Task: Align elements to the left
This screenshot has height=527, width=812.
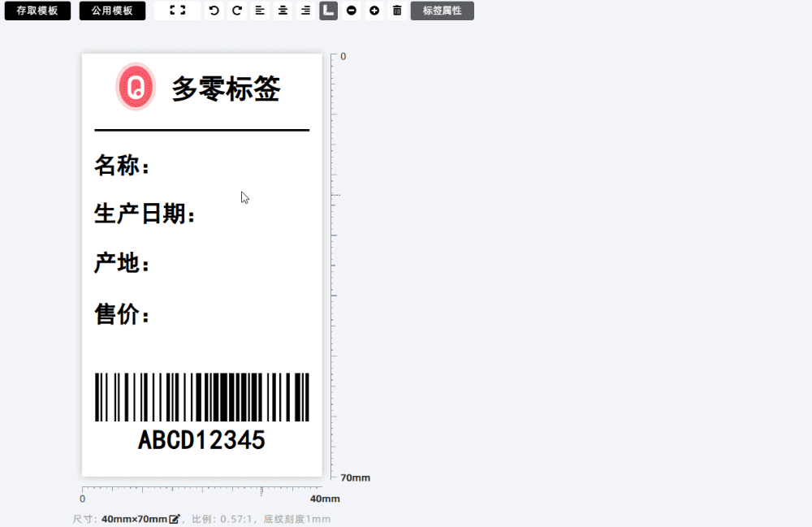Action: (x=260, y=11)
